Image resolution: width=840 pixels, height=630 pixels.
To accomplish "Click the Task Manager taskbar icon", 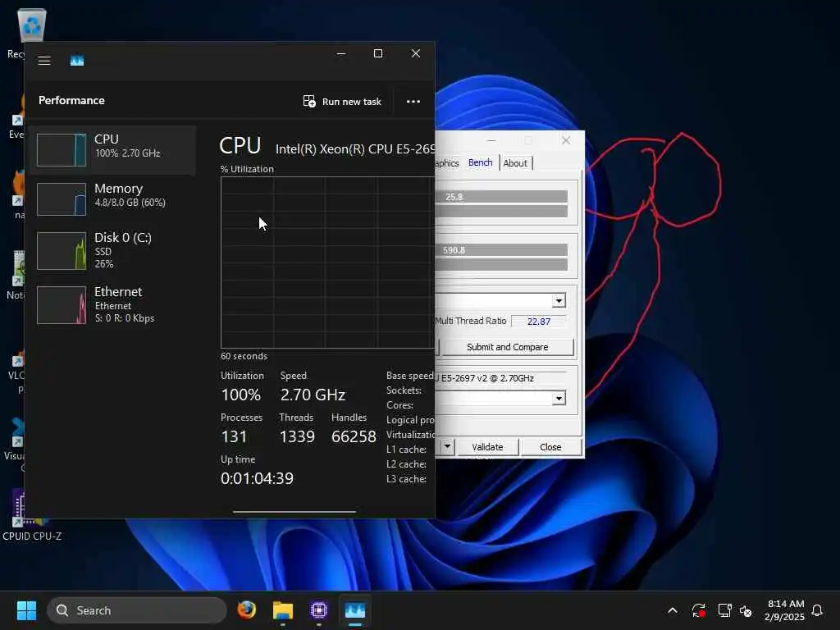I will click(354, 610).
